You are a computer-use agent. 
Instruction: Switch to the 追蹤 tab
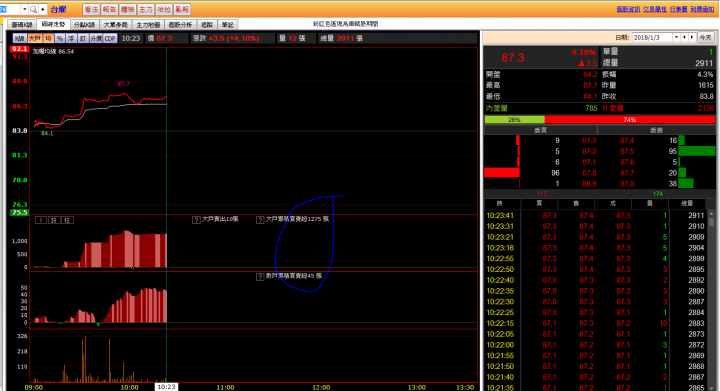[x=207, y=24]
